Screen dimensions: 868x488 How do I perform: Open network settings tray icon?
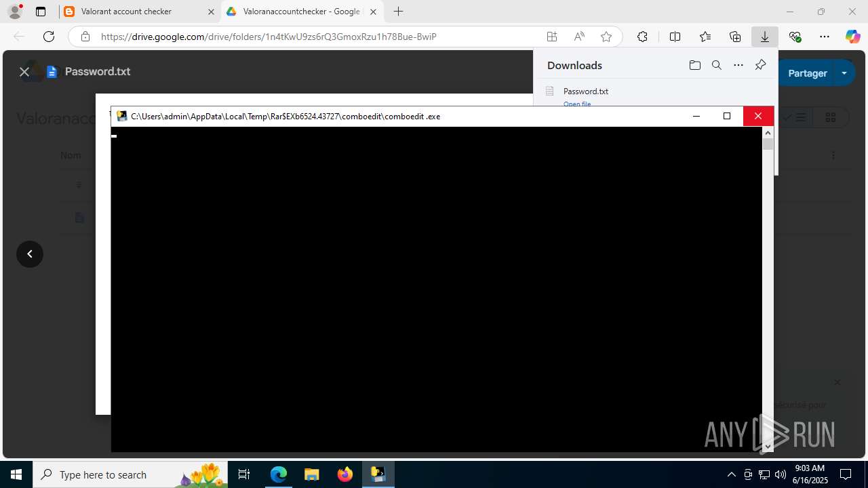(764, 474)
